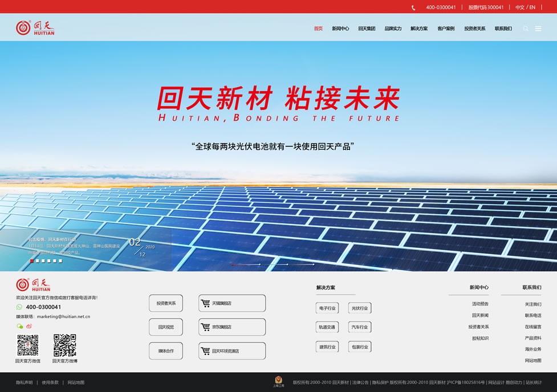
Task: Select the last news pagination dot
Action: (x=60, y=261)
